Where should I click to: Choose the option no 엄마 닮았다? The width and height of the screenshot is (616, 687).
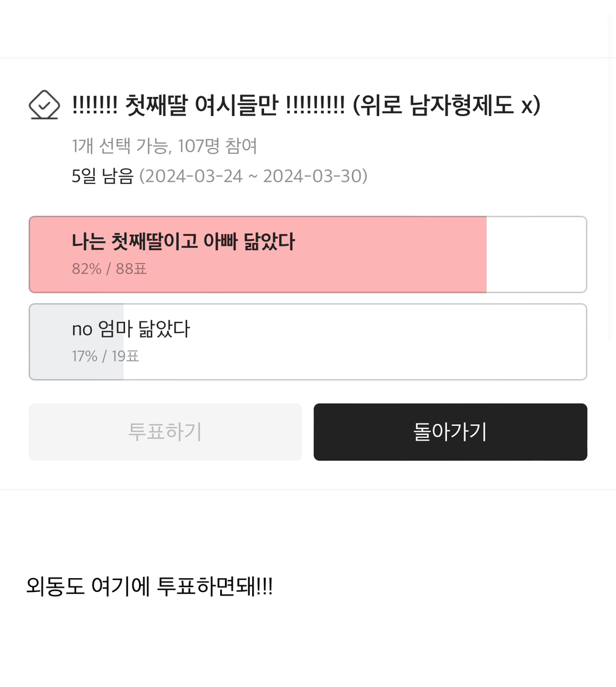pos(131,329)
